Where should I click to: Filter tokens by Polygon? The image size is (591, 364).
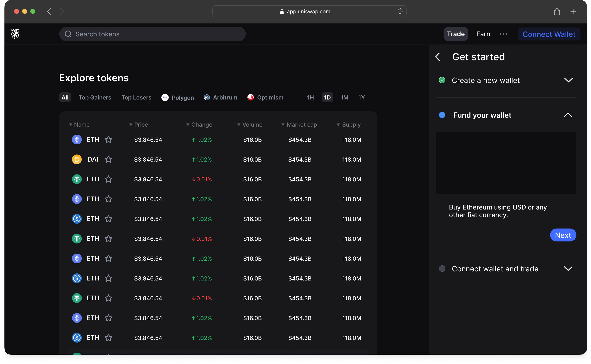[178, 97]
